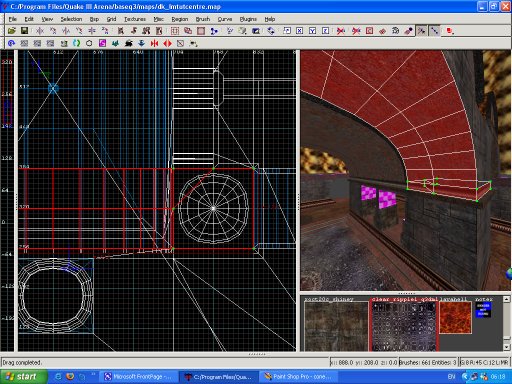Open the Region menu
The width and height of the screenshot is (512, 384).
180,19
